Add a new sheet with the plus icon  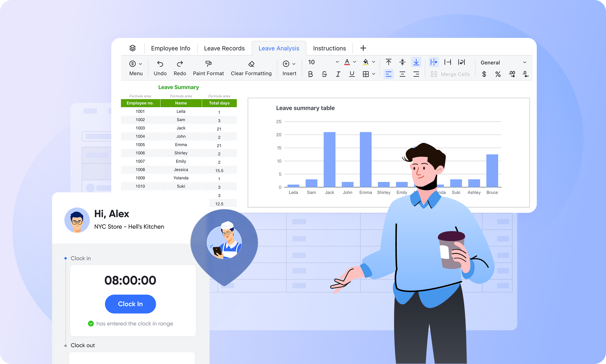click(363, 48)
